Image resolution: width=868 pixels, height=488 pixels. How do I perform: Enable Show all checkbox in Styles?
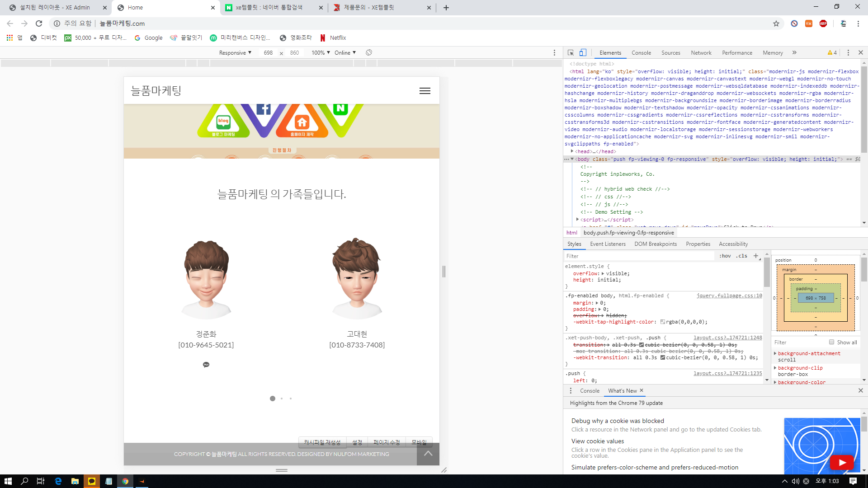click(x=832, y=342)
